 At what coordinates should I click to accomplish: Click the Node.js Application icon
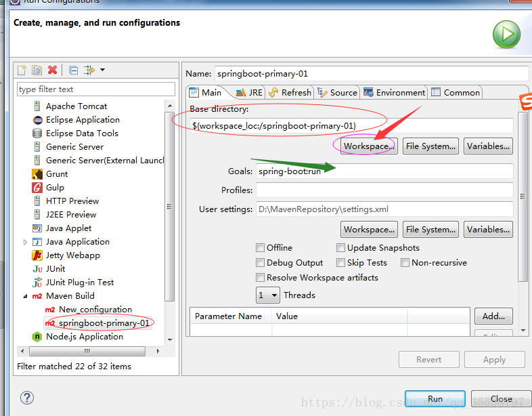(x=37, y=337)
